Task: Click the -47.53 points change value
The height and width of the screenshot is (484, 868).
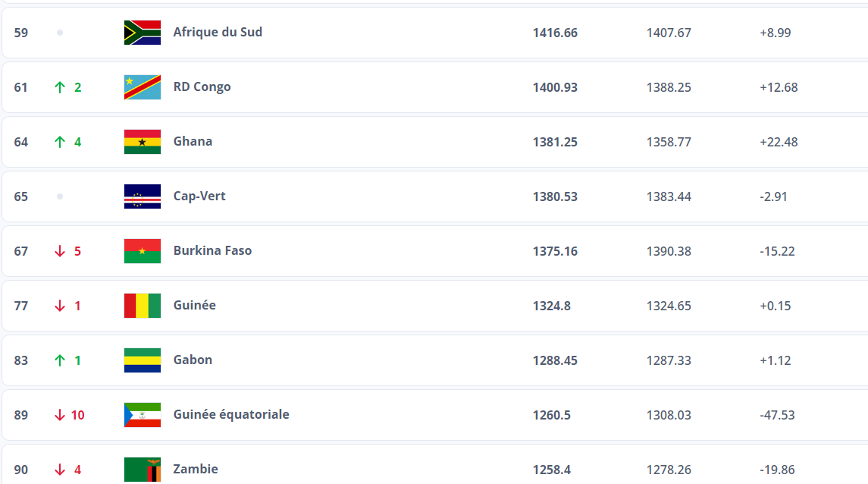Action: (777, 415)
